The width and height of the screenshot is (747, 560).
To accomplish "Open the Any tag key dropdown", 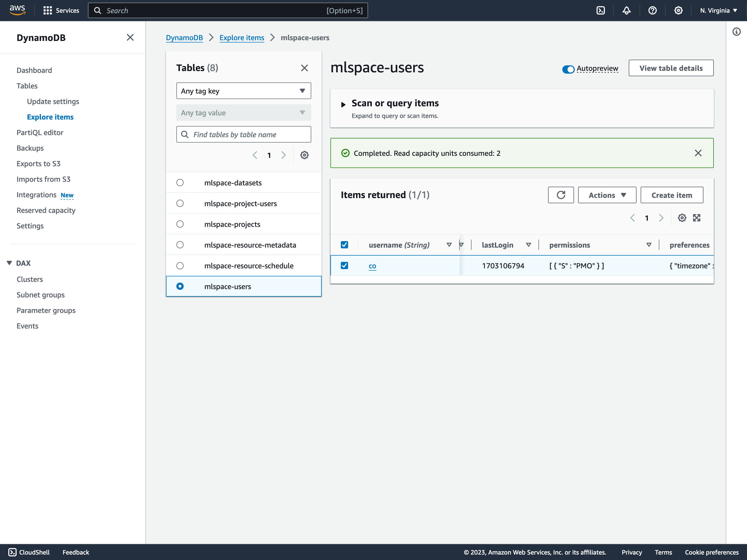I will [244, 91].
